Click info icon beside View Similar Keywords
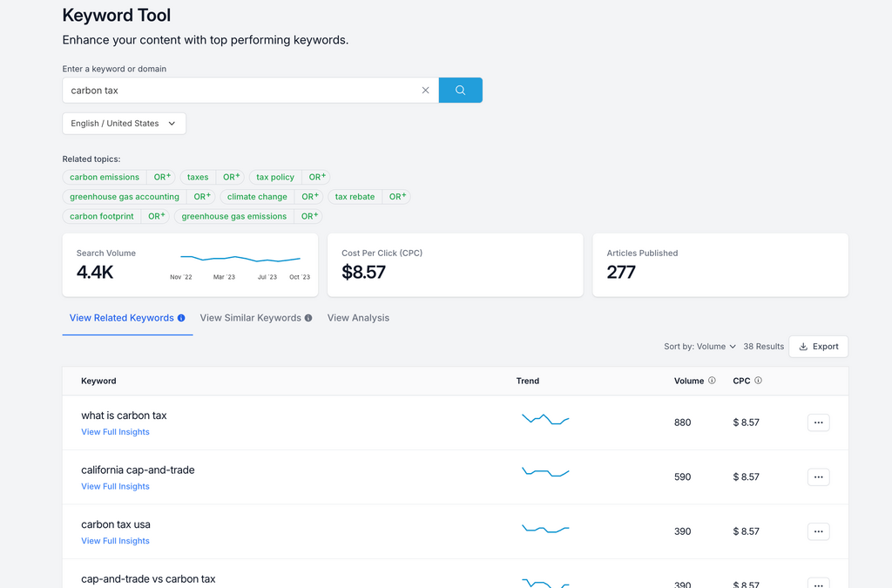Image resolution: width=892 pixels, height=588 pixels. point(308,318)
